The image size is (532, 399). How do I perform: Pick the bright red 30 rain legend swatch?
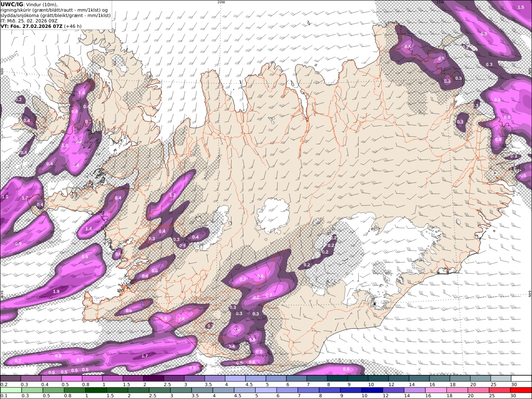point(521,390)
